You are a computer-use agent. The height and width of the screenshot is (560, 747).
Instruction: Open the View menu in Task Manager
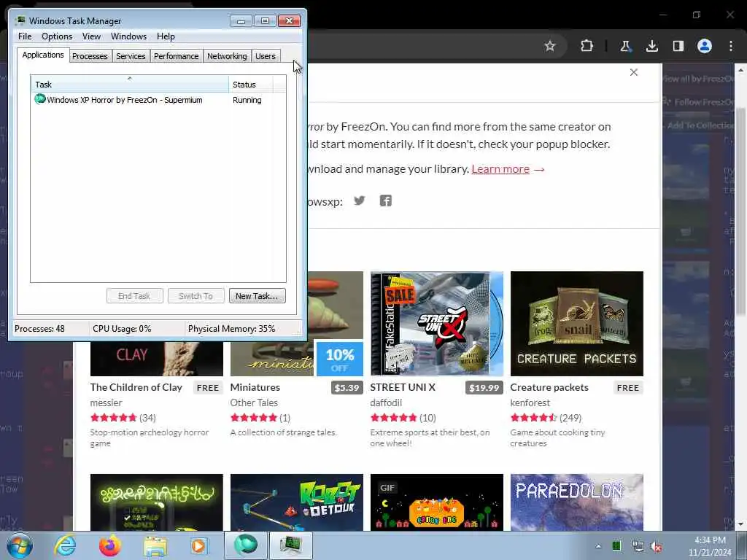91,36
